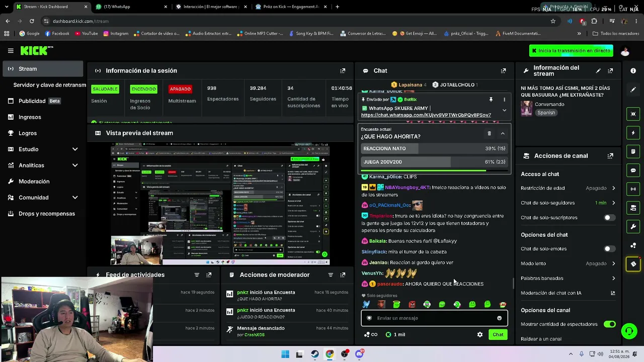Expand the Analíticas sidebar section
The width and height of the screenshot is (644, 362).
click(43, 165)
